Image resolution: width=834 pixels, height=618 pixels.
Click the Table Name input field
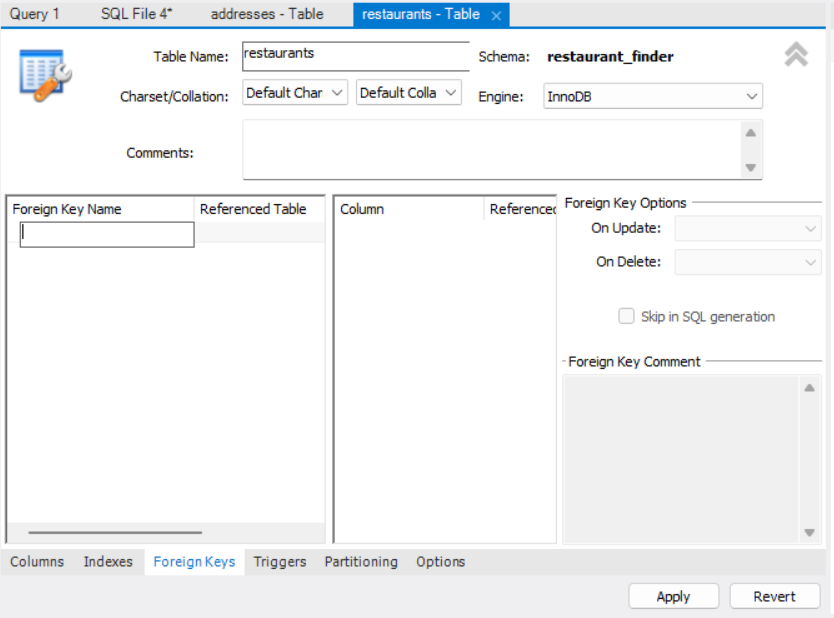tap(355, 56)
